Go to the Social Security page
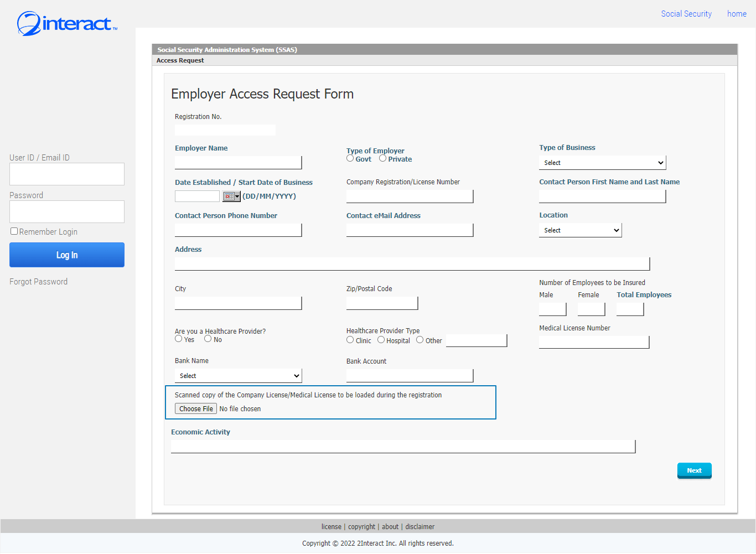 point(686,13)
